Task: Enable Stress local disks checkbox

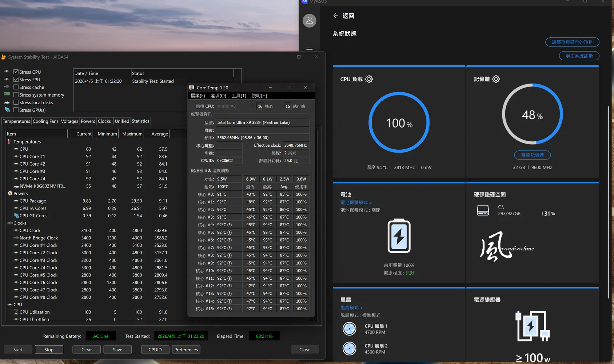Action: [16, 102]
